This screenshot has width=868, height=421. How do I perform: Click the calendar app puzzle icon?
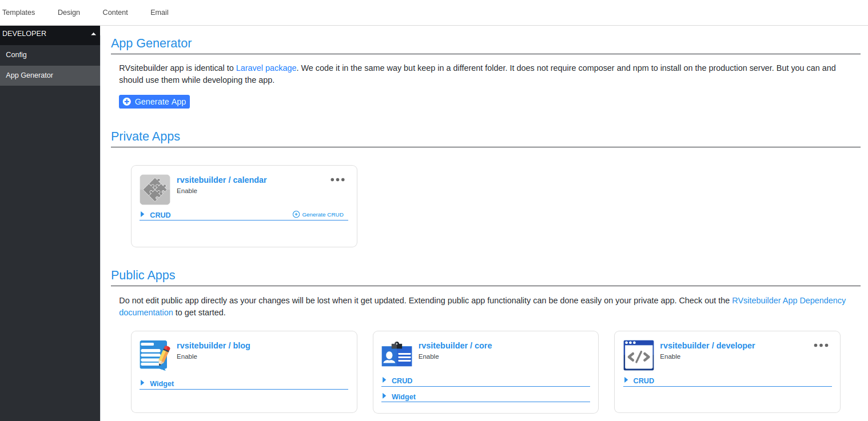coord(154,190)
